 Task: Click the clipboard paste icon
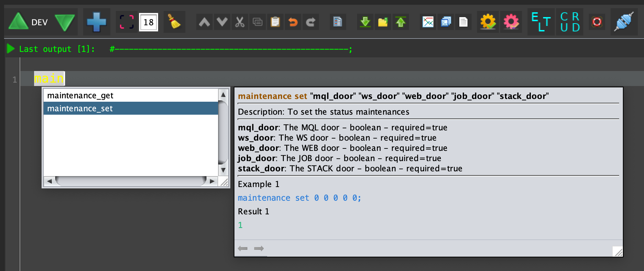coord(275,22)
